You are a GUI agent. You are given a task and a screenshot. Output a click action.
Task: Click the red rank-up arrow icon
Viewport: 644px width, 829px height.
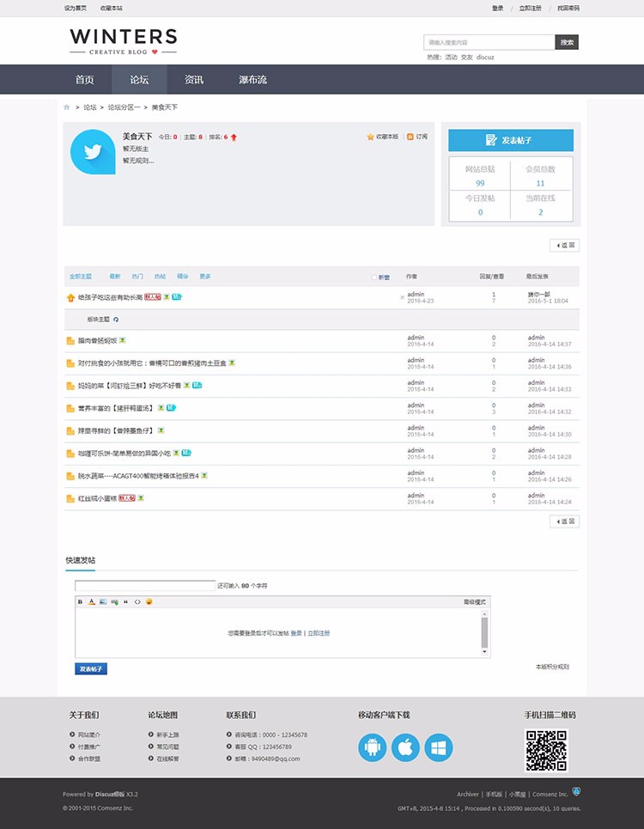coord(234,137)
